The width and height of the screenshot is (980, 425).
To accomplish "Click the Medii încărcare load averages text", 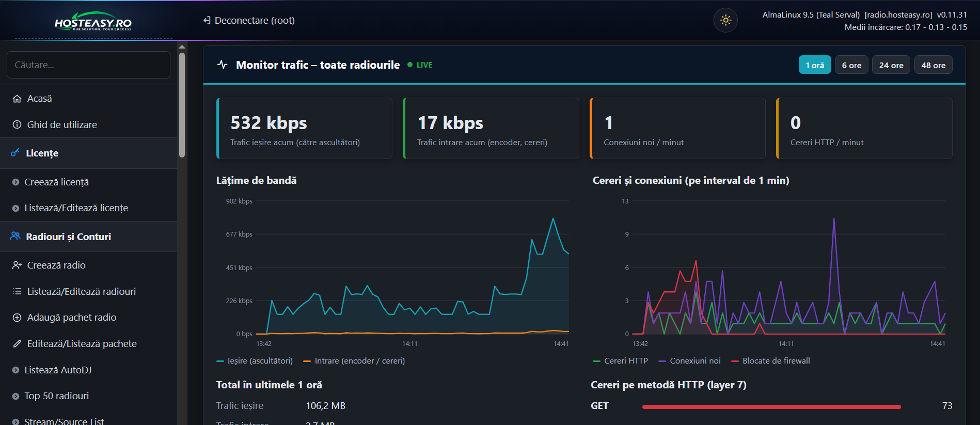I will (906, 27).
